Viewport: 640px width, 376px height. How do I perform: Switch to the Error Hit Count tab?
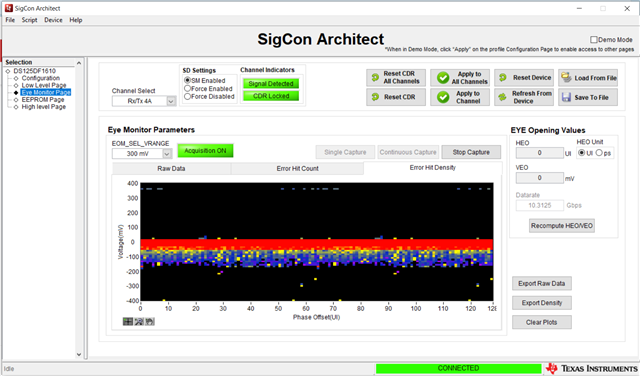[x=297, y=168]
